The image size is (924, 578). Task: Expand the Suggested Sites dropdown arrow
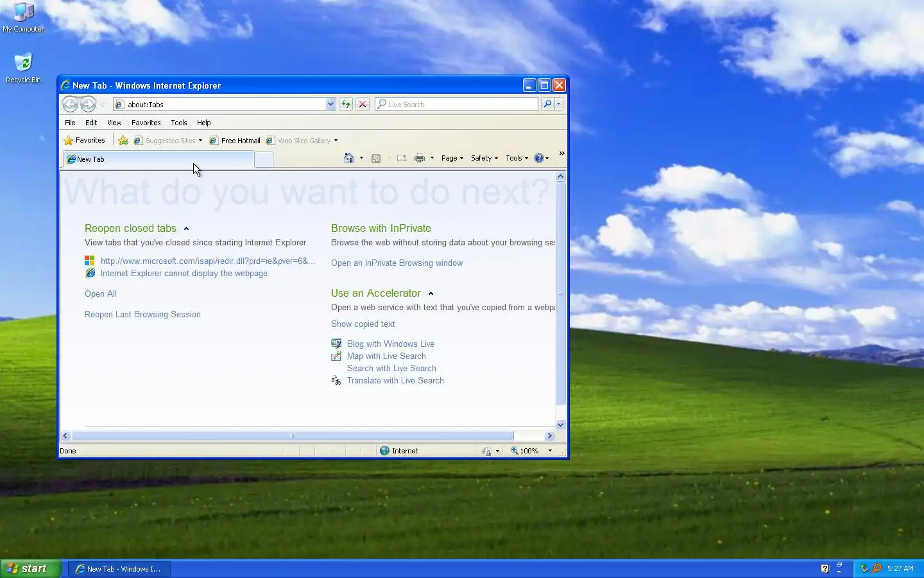pos(200,141)
